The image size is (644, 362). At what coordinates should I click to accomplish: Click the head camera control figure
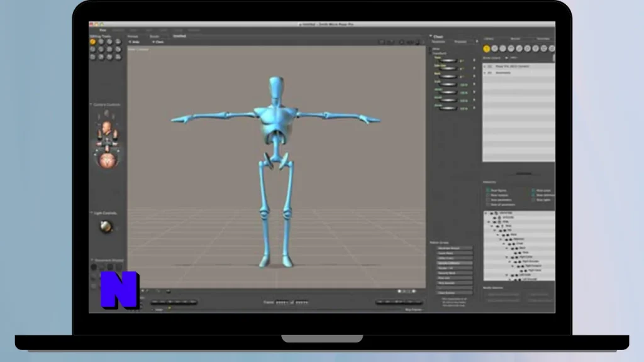(x=107, y=128)
